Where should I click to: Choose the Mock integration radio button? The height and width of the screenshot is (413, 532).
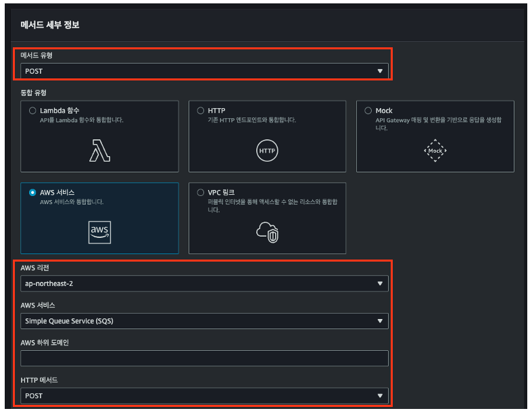(x=368, y=111)
